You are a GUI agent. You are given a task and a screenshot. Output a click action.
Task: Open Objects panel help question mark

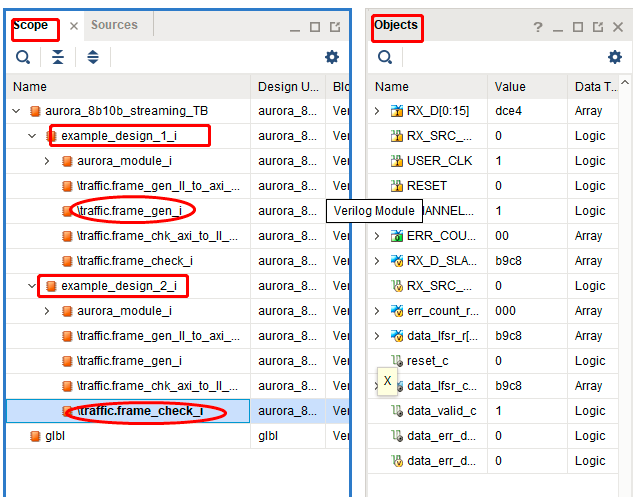538,27
